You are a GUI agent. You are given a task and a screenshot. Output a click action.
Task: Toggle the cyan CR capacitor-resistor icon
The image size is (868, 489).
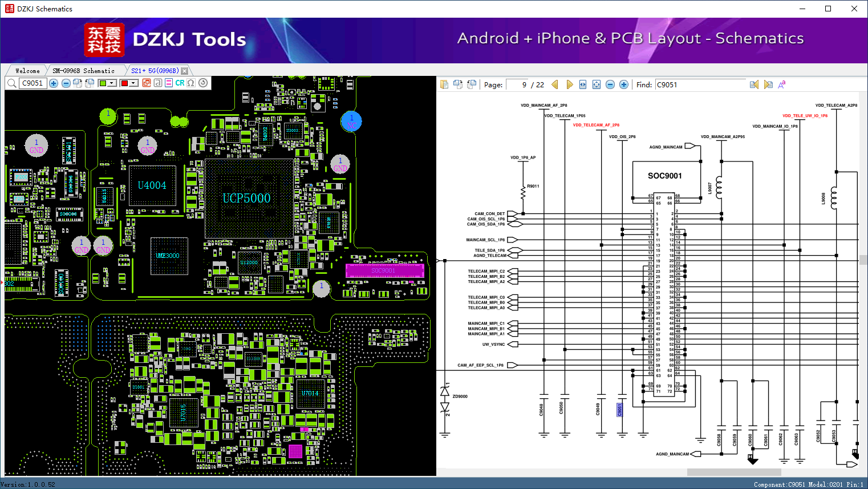click(x=180, y=83)
